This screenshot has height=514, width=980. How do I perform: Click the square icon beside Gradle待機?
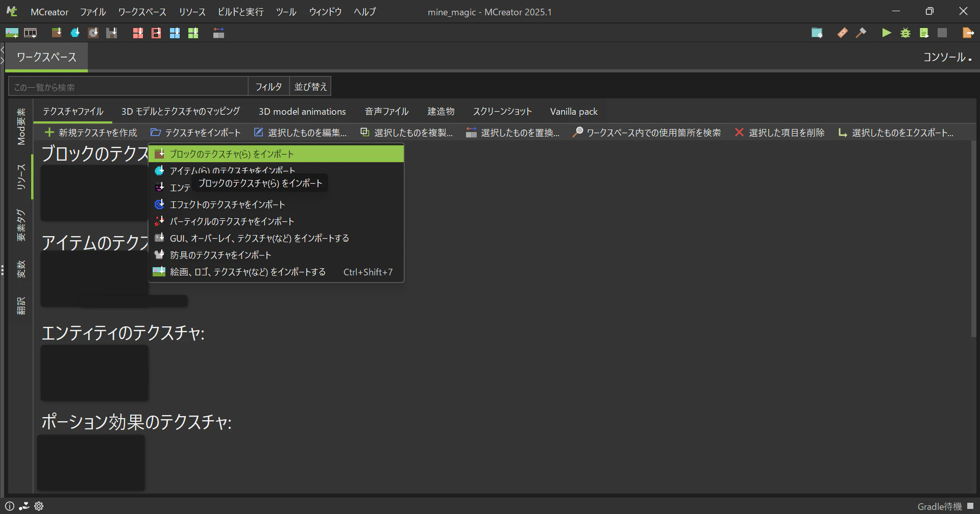pos(970,506)
